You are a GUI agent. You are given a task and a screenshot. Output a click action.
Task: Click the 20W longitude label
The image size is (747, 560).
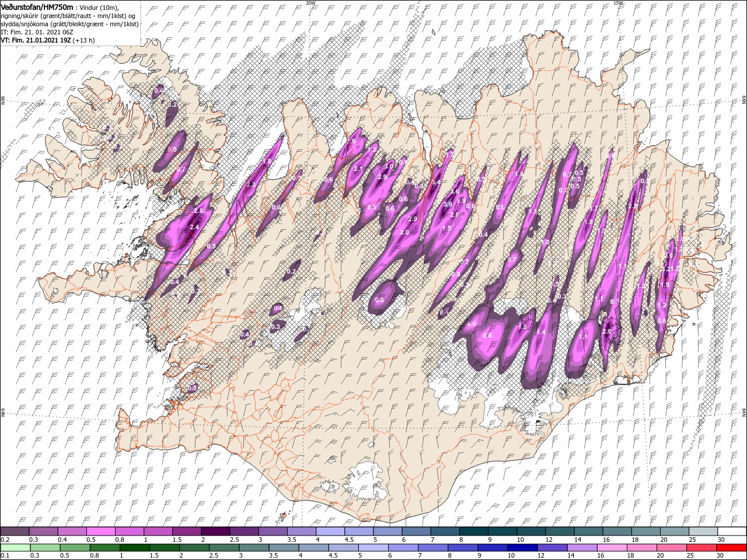tap(310, 3)
